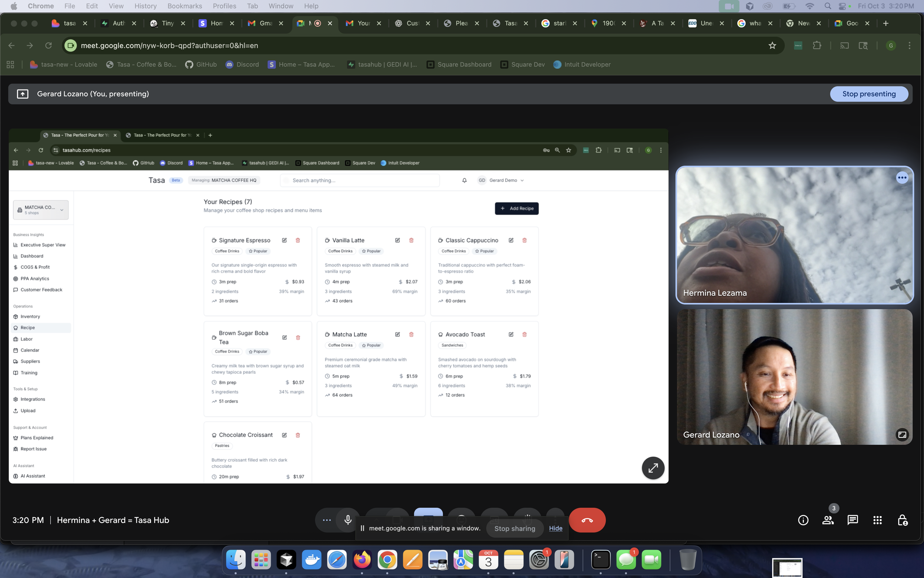Open the meeting details info icon

(x=803, y=520)
